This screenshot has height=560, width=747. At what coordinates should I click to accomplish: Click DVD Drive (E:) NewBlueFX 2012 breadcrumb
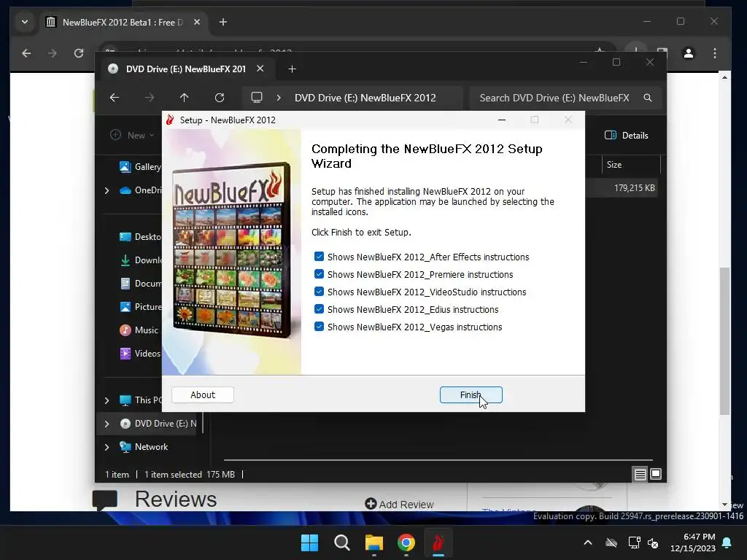pos(365,98)
